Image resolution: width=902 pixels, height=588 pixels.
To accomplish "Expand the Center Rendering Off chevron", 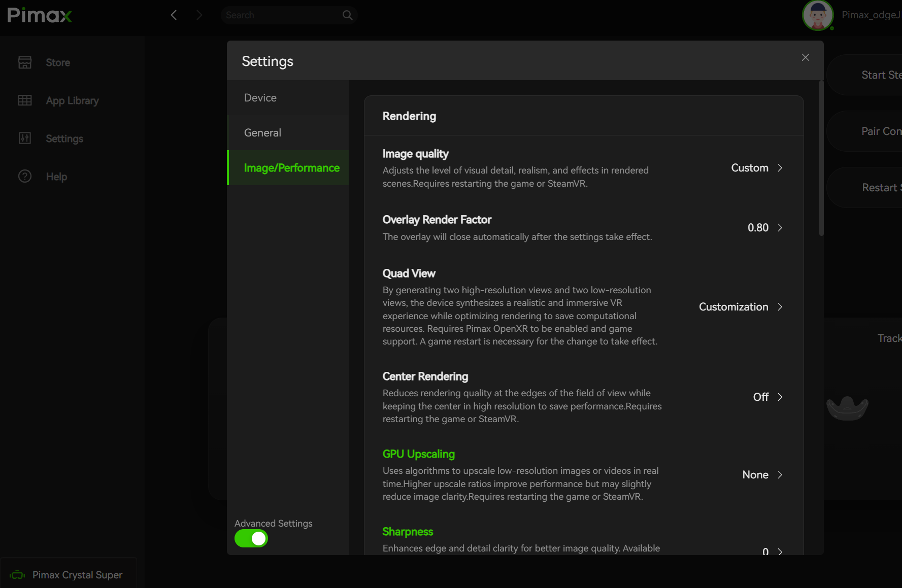I will point(780,397).
